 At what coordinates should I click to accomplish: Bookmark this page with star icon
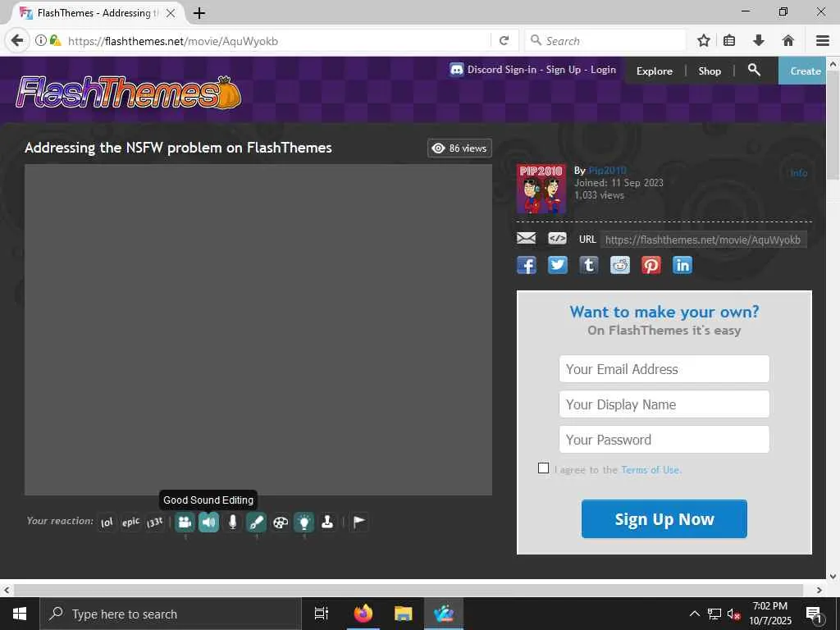click(x=704, y=40)
